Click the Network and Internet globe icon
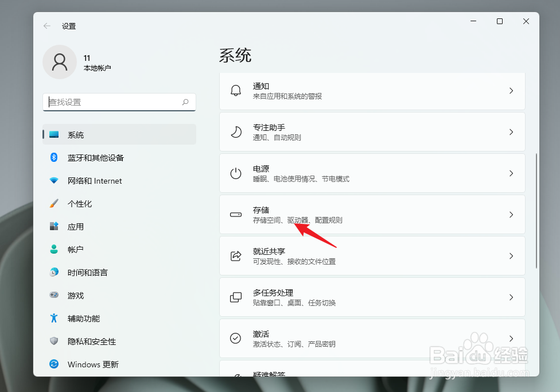Image resolution: width=560 pixels, height=392 pixels. coord(54,181)
